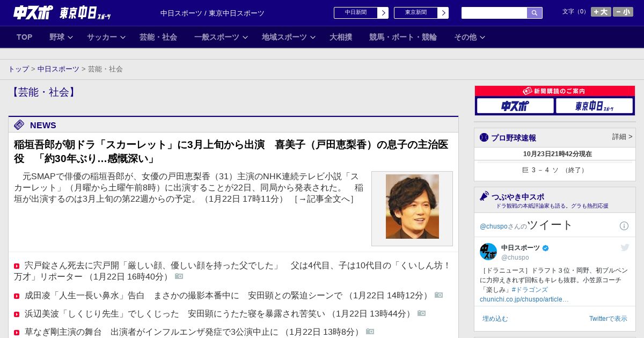Screen dimensions: 644x338
Task: Expand the 地域スポーツ dropdown chevron
Action: coord(313,37)
